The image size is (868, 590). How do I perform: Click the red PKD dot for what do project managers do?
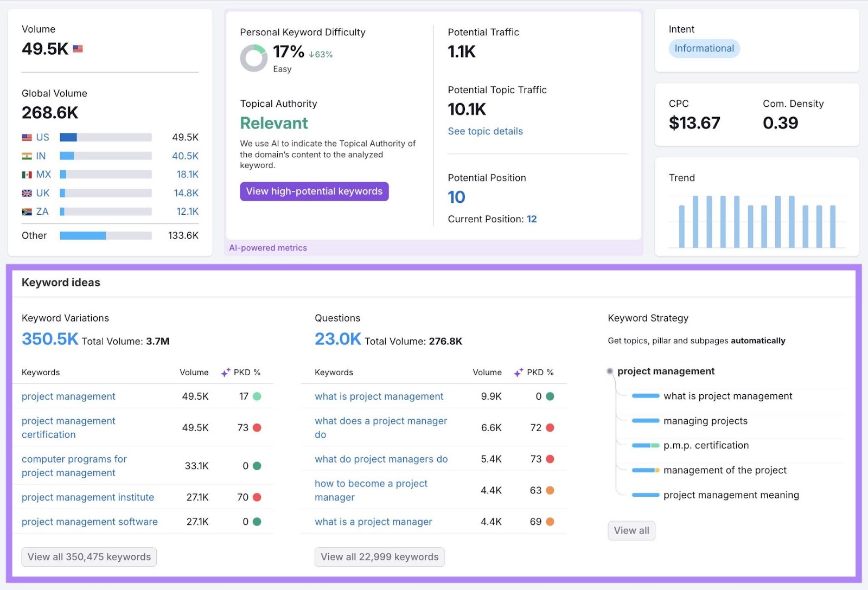(x=550, y=459)
